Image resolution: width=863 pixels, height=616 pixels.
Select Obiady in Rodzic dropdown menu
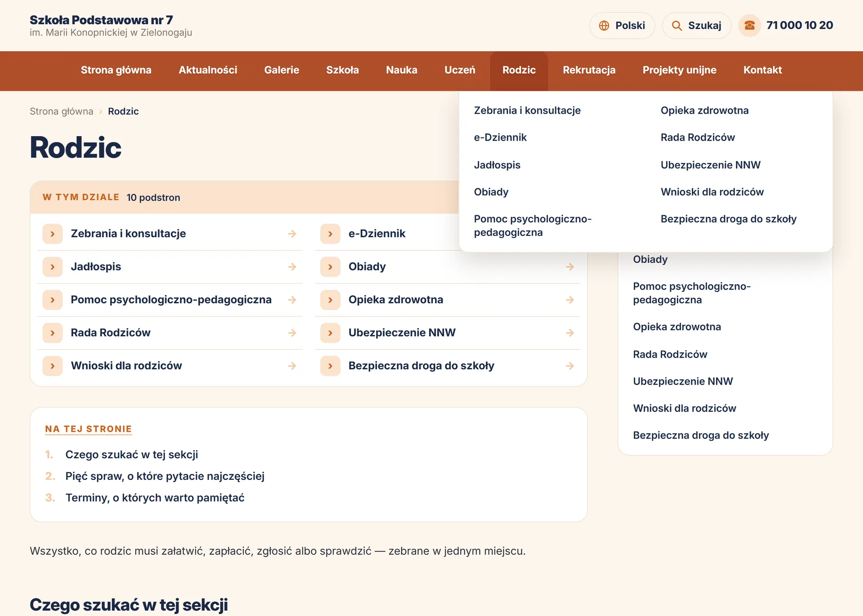coord(491,192)
